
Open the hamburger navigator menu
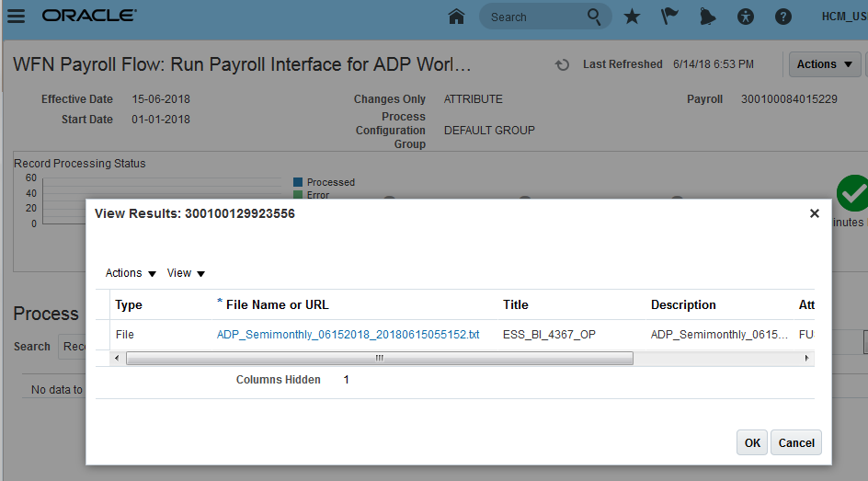pyautogui.click(x=16, y=17)
